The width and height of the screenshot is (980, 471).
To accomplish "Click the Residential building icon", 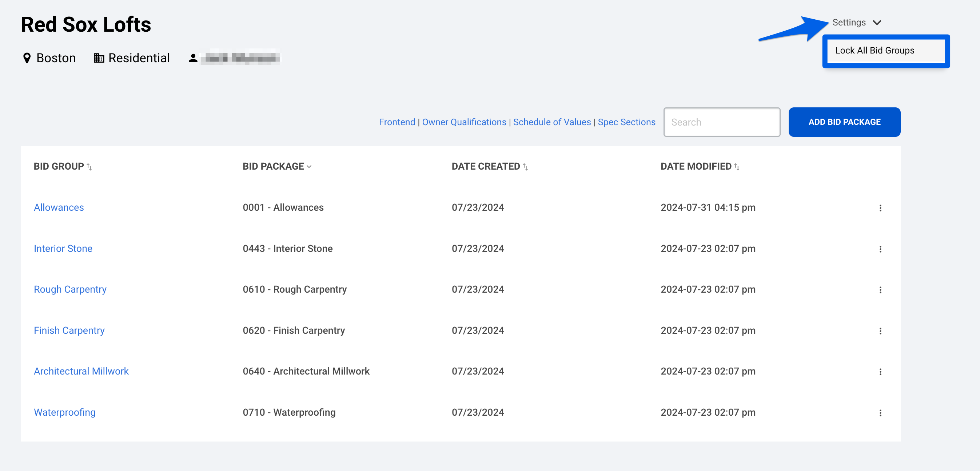I will 99,58.
